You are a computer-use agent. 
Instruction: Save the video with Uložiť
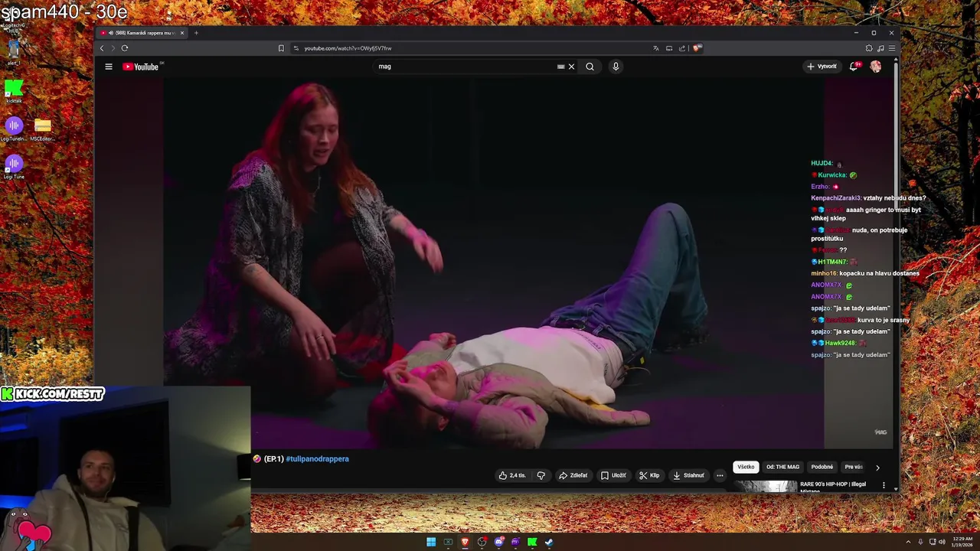point(613,475)
